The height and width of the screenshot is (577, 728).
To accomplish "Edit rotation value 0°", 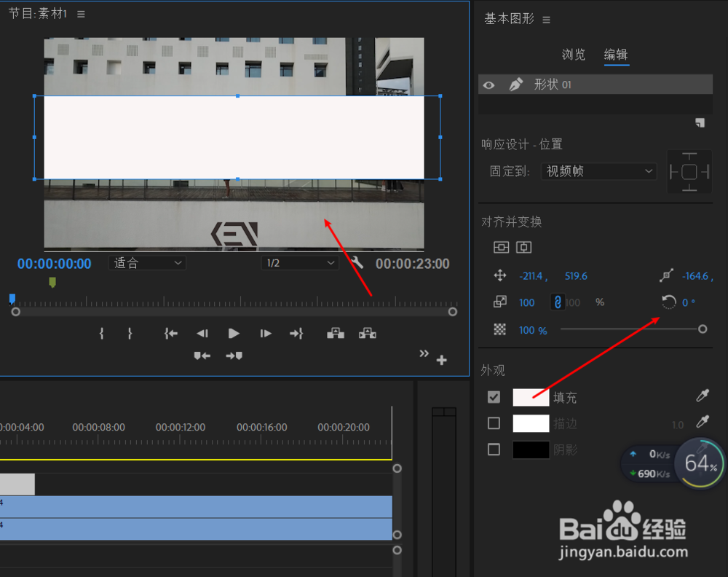I will [x=688, y=303].
